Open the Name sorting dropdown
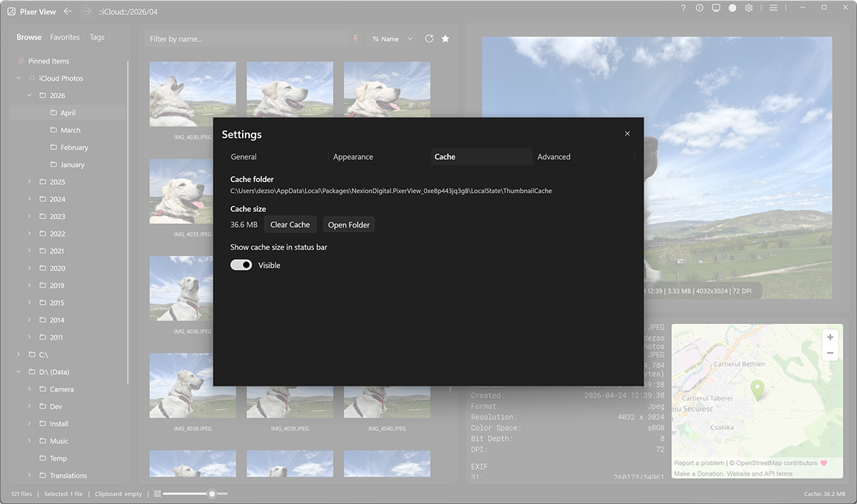The height and width of the screenshot is (504, 857). pyautogui.click(x=391, y=39)
